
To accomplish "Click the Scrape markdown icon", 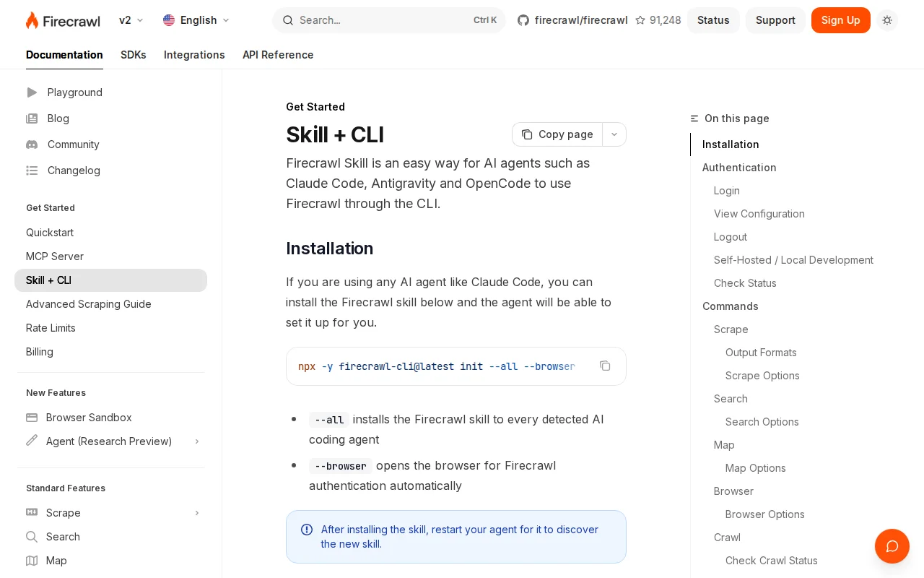I will click(x=32, y=512).
